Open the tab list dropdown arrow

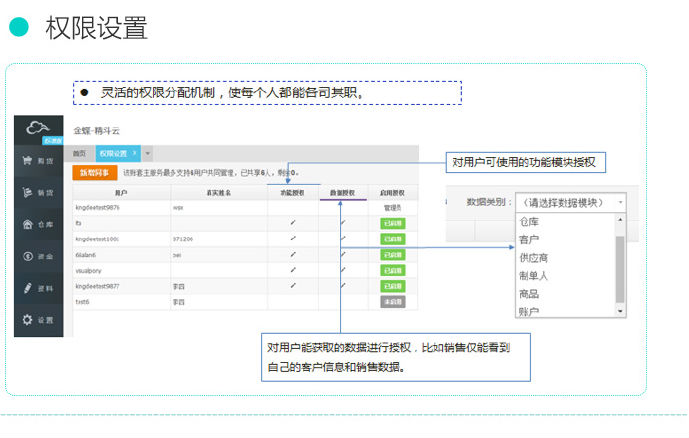[149, 153]
